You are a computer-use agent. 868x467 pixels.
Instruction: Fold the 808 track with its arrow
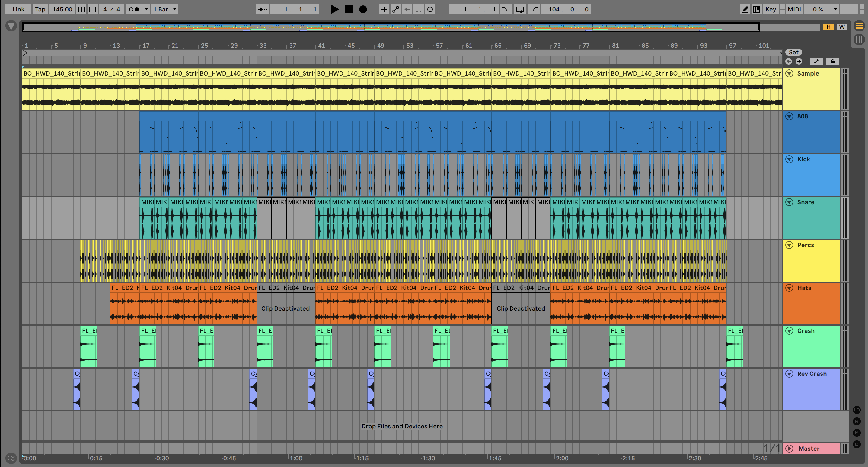point(789,116)
